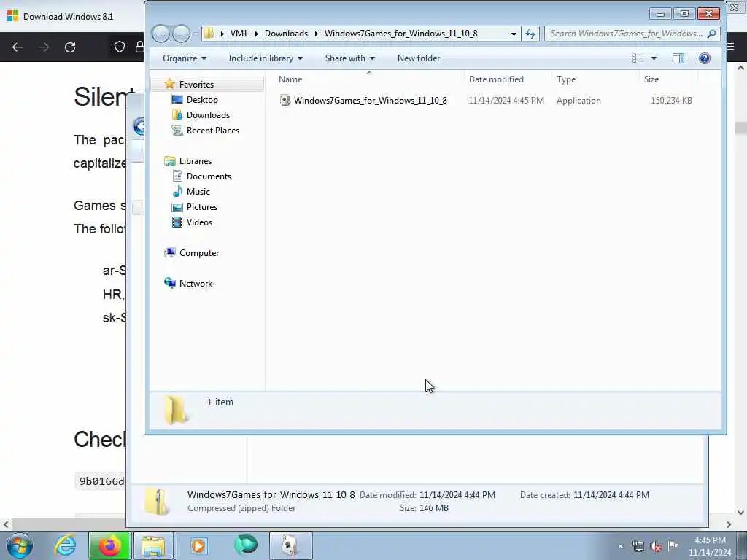747x560 pixels.
Task: Open Music library in navigation pane
Action: [198, 192]
